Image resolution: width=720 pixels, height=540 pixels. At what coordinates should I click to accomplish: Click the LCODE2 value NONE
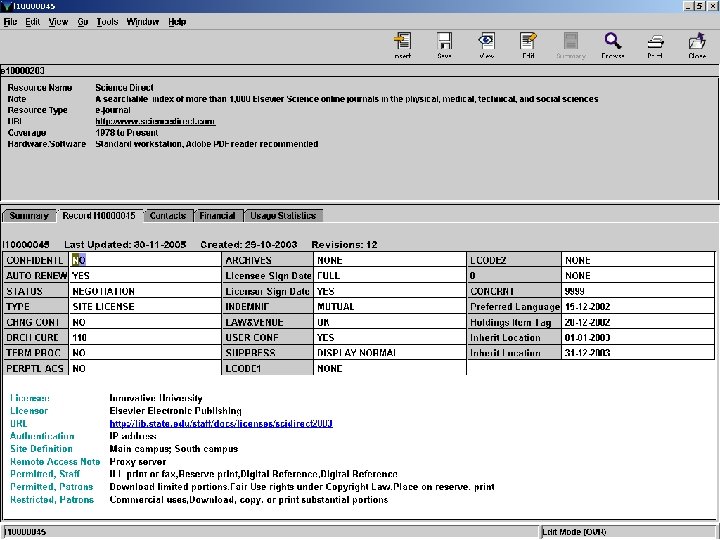pyautogui.click(x=638, y=260)
